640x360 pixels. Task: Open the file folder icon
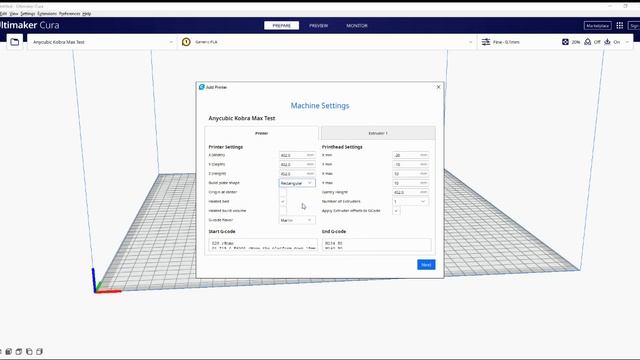pos(15,42)
